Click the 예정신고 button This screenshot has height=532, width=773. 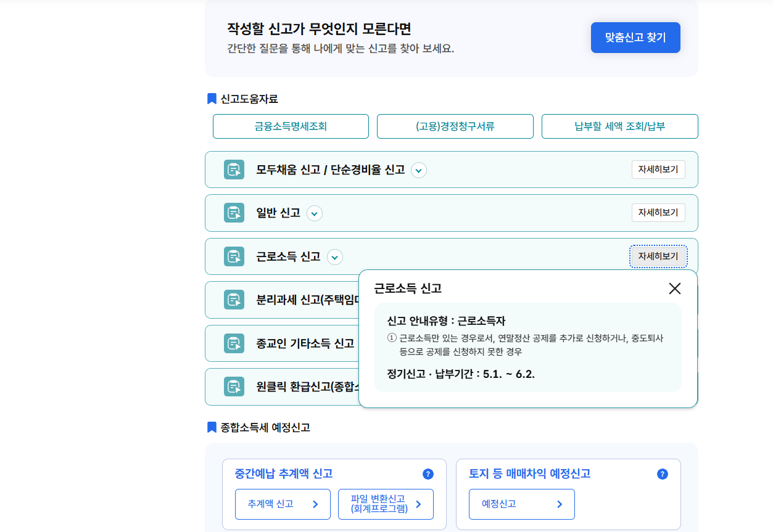point(522,504)
